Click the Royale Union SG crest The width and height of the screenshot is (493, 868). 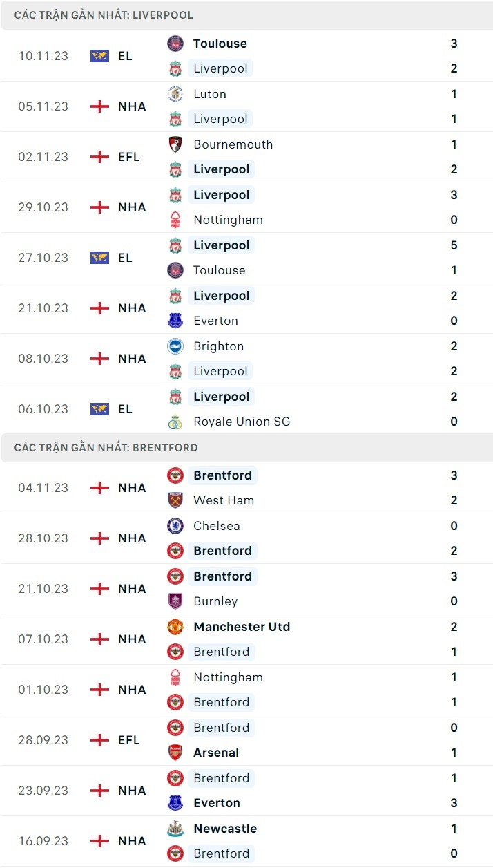coord(175,422)
